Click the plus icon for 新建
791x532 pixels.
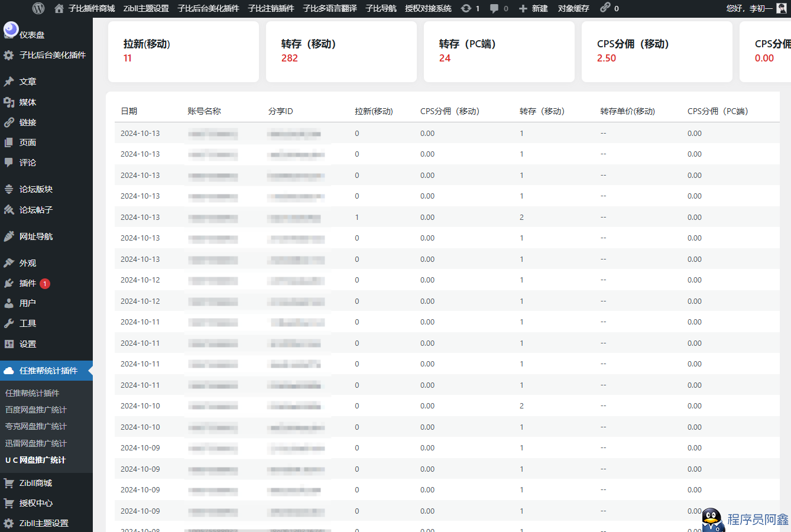(523, 8)
